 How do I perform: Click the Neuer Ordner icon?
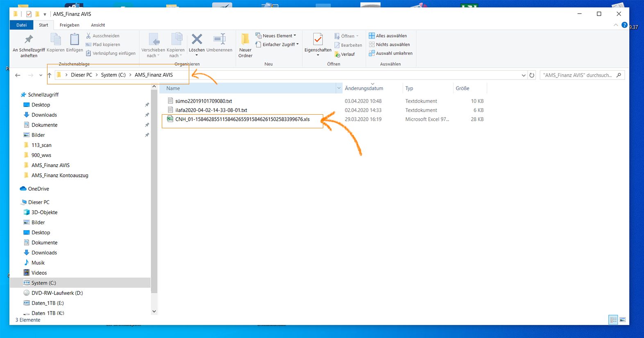coord(245,40)
